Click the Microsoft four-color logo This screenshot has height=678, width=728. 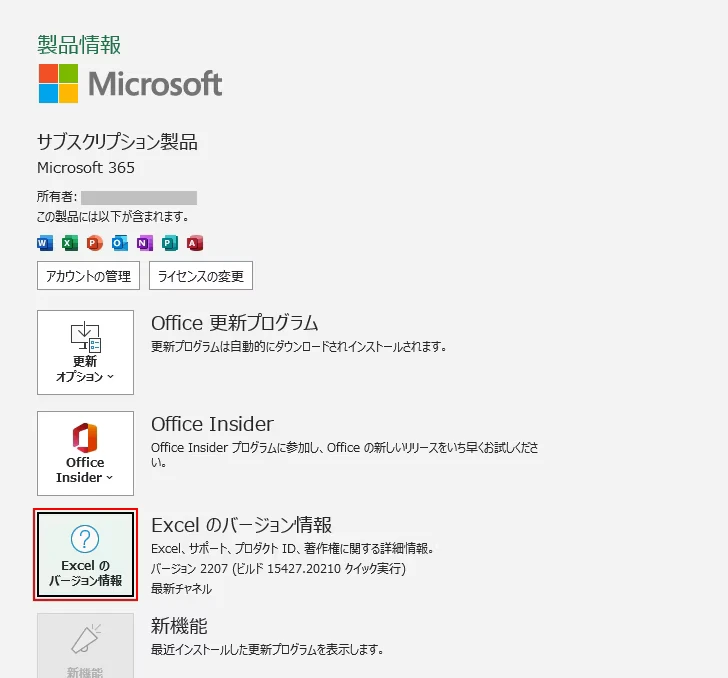[x=58, y=84]
